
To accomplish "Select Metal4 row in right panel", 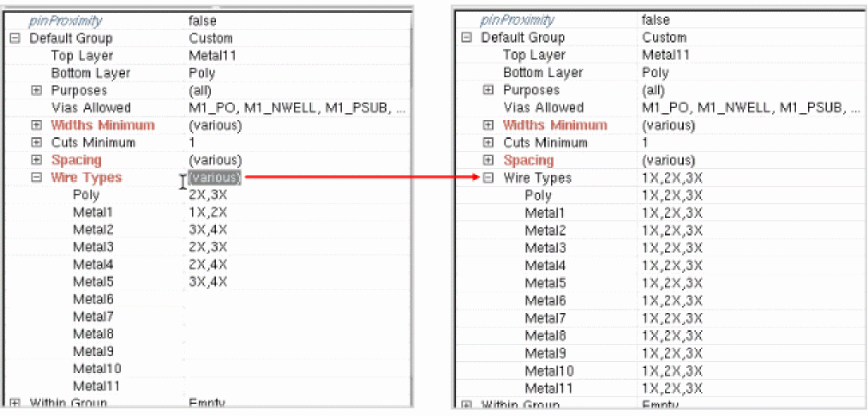I will pos(658,265).
